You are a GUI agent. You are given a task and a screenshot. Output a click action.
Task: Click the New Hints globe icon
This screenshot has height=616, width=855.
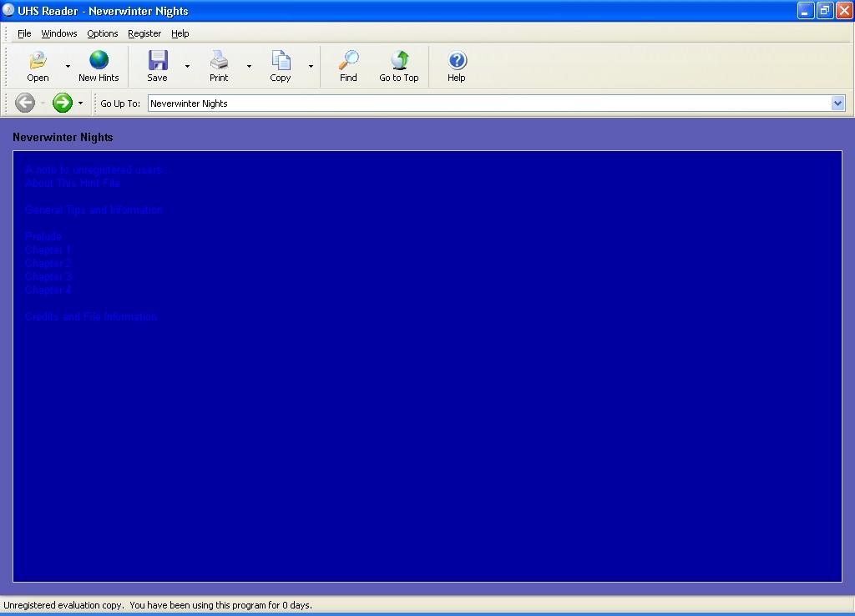(99, 61)
